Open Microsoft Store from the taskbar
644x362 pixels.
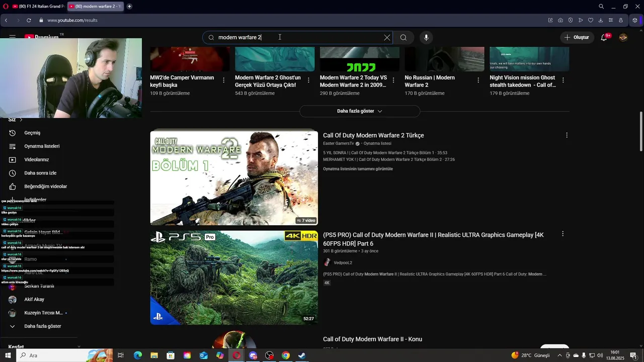[x=171, y=355]
